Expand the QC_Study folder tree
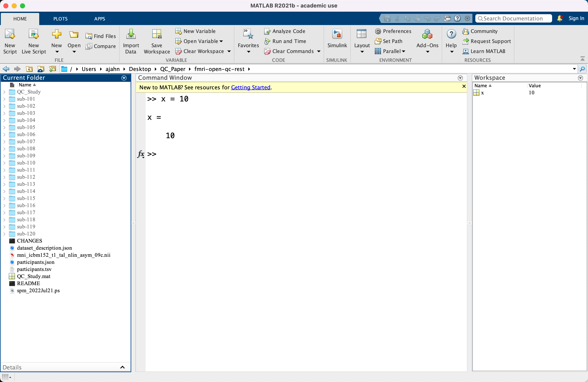Image resolution: width=588 pixels, height=382 pixels. 4,92
